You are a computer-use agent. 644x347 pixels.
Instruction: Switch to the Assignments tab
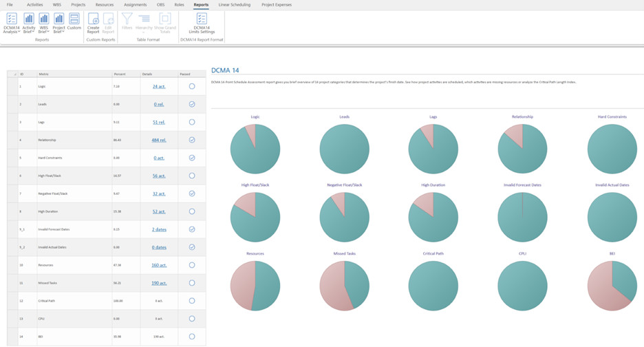(135, 5)
